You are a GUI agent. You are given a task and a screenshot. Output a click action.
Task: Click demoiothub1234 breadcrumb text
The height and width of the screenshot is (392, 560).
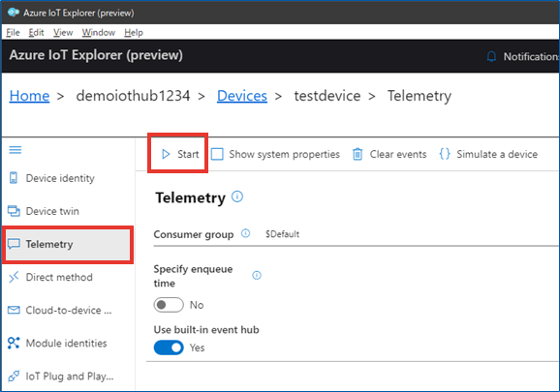[x=133, y=96]
